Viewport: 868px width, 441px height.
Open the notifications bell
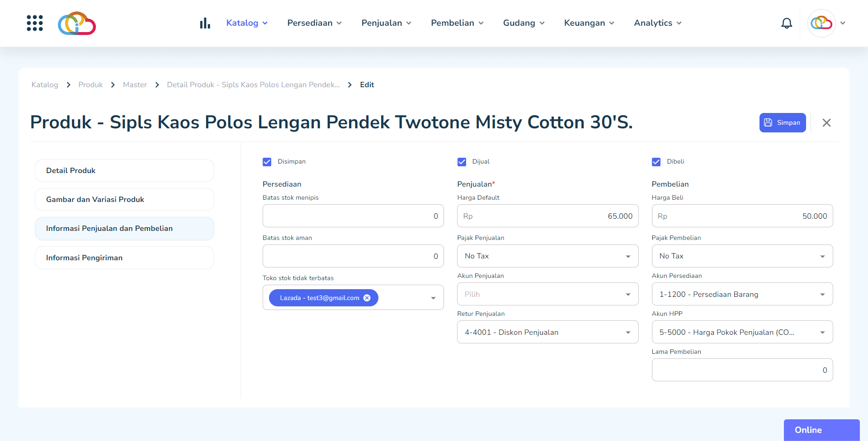[x=787, y=23]
